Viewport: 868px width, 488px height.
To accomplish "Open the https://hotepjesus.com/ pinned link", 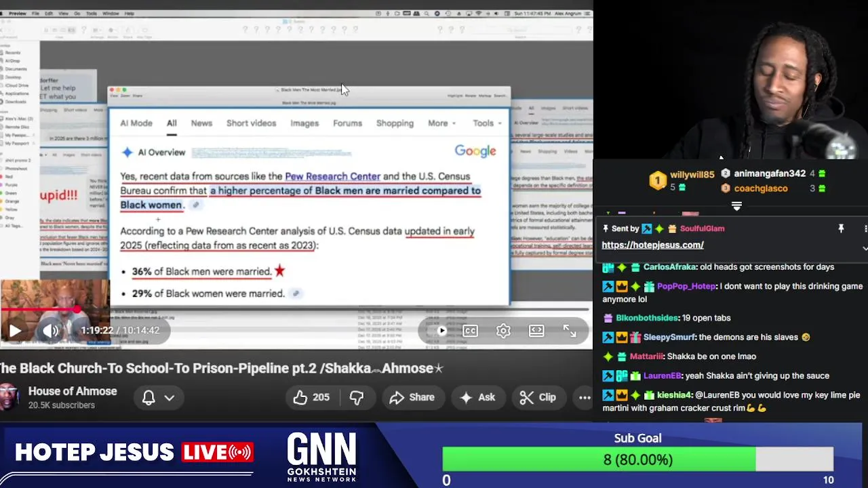I will point(652,245).
